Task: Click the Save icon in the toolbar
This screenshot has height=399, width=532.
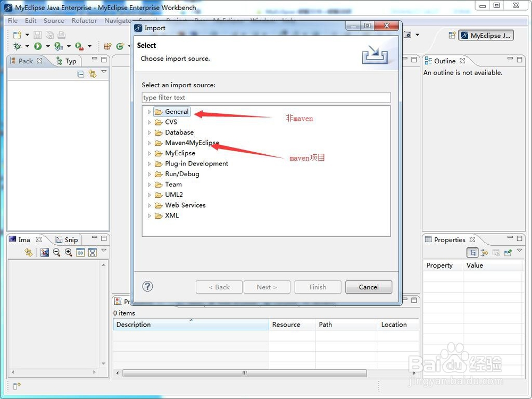Action: 37,35
